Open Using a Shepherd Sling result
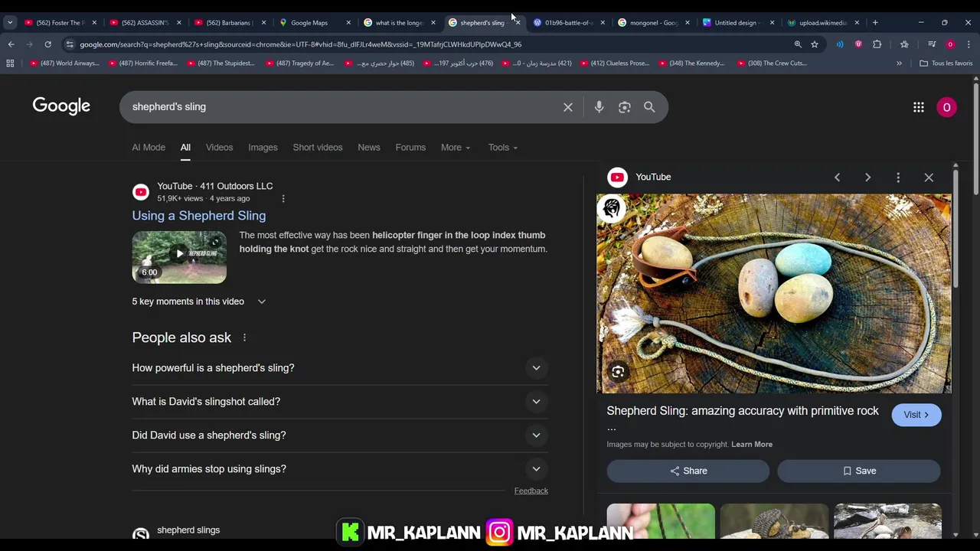The width and height of the screenshot is (980, 551). point(199,216)
